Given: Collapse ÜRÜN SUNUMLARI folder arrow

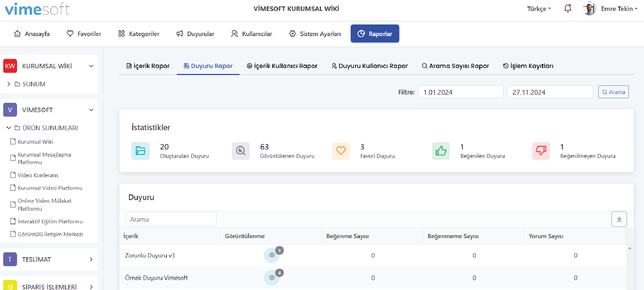Looking at the screenshot, I should coord(9,128).
